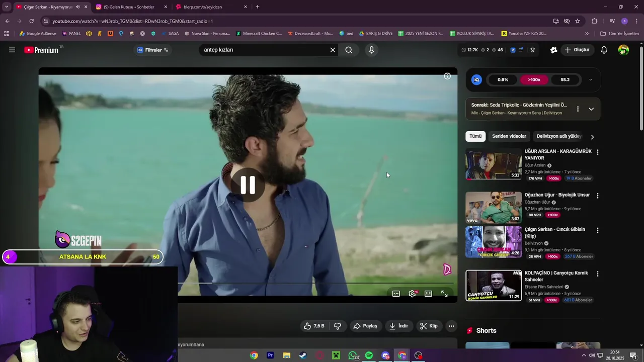Viewport: 644px width, 362px height.
Task: Open options for Biyolojik Unsur video
Action: click(597, 195)
